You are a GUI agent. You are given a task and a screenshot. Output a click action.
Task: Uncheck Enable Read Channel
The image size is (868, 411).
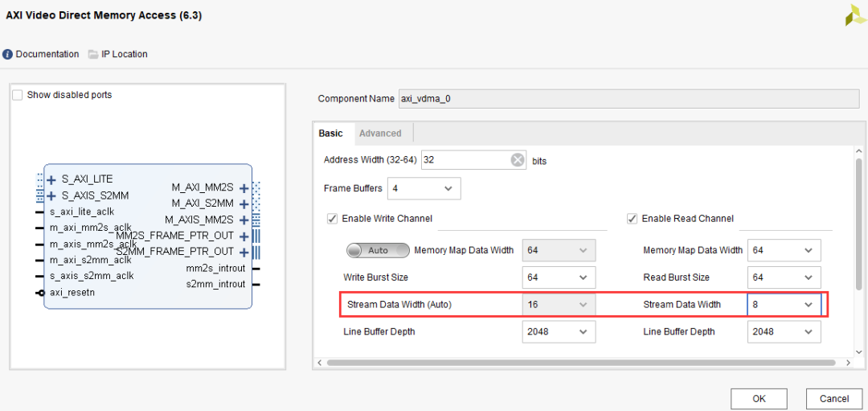632,219
